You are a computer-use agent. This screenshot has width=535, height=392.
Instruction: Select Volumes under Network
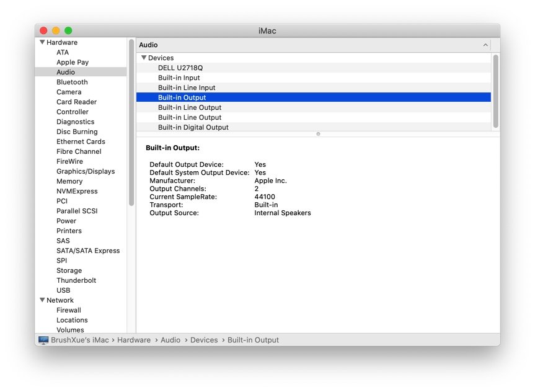coord(70,329)
